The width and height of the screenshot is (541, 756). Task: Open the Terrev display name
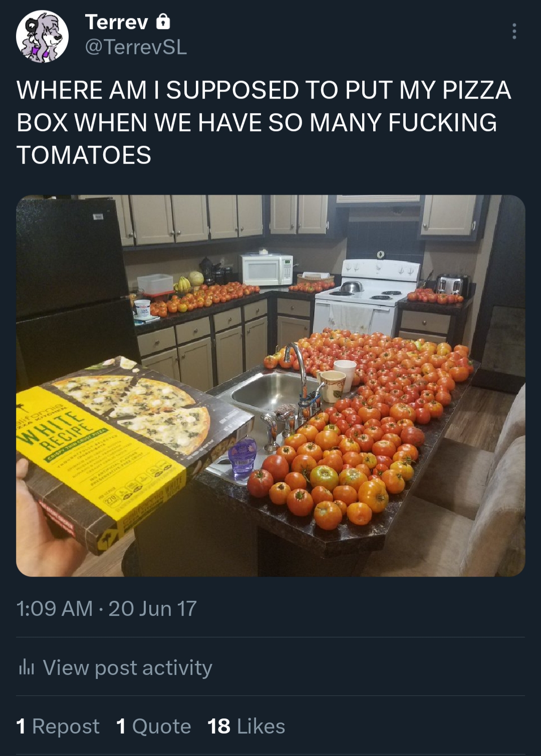[x=117, y=22]
